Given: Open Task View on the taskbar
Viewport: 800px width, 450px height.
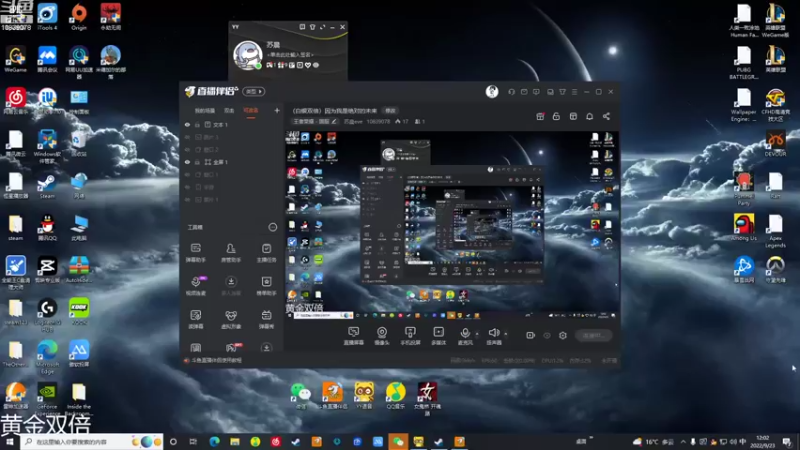Looking at the screenshot, I should coord(193,442).
